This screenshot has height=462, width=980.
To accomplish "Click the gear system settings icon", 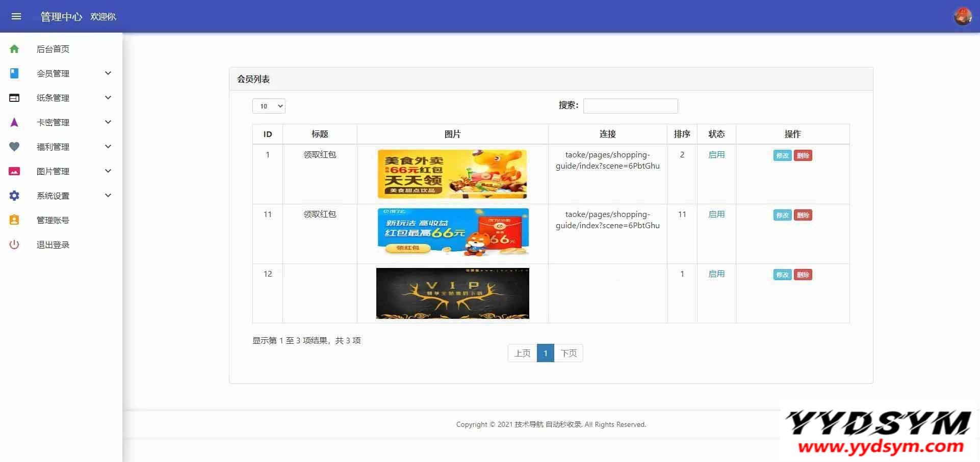I will [x=14, y=196].
